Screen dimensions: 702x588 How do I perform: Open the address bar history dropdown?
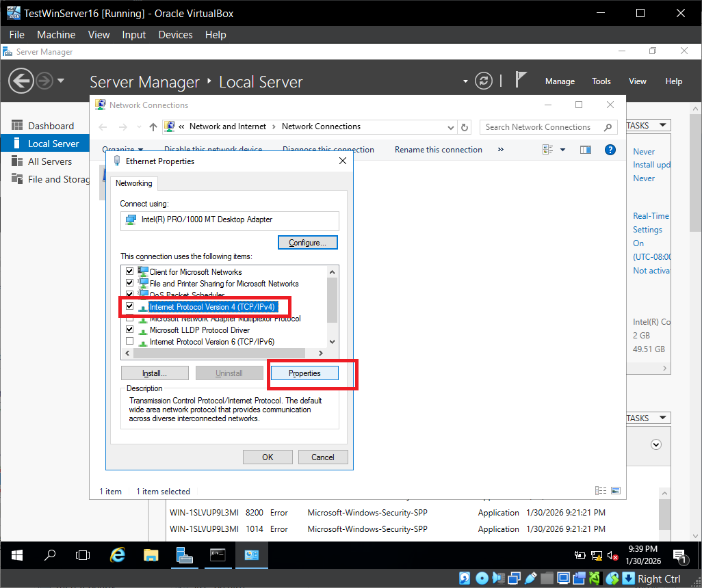(450, 127)
